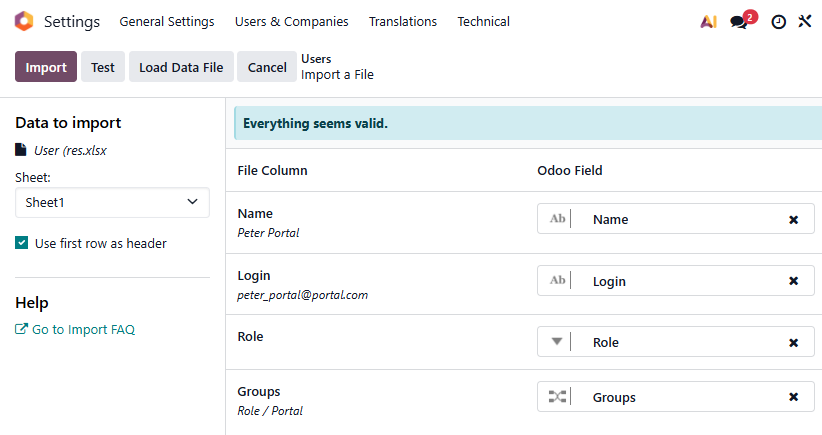This screenshot has width=822, height=435.
Task: Open the General Settings menu
Action: [166, 21]
